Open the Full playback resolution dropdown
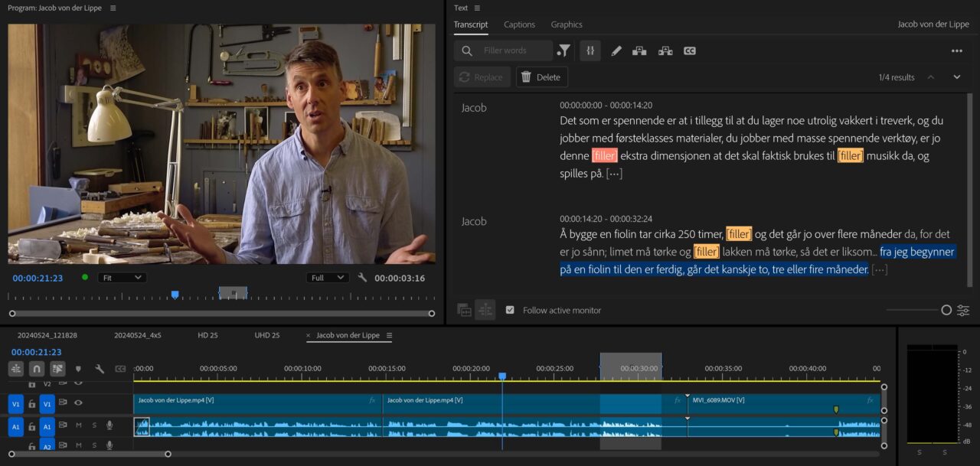This screenshot has width=980, height=466. click(x=328, y=278)
